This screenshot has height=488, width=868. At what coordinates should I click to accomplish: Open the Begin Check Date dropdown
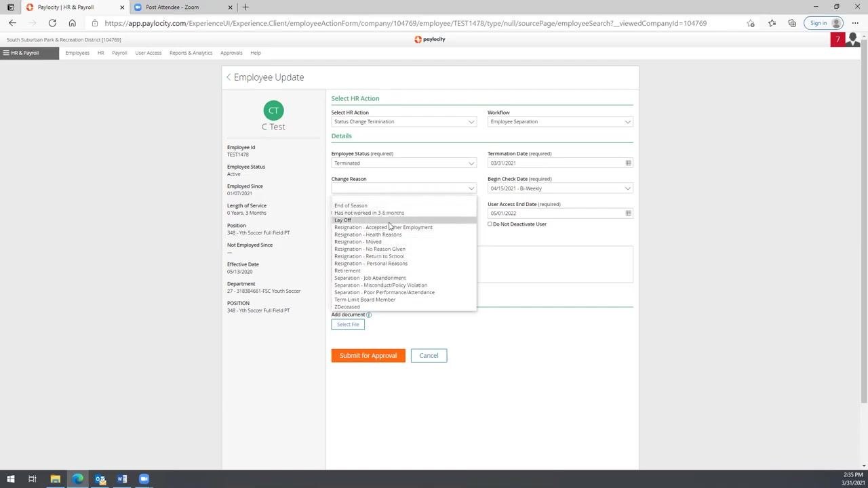coord(560,188)
